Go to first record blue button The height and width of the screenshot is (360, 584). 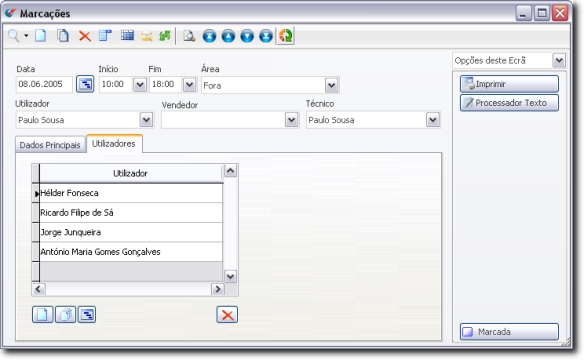coord(209,36)
